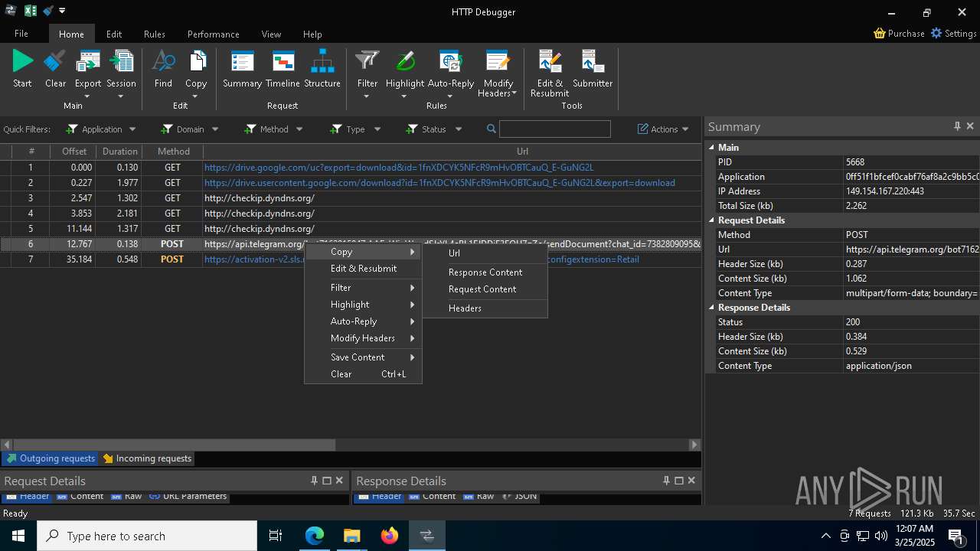
Task: Click the Purchase cart icon
Action: 880,34
